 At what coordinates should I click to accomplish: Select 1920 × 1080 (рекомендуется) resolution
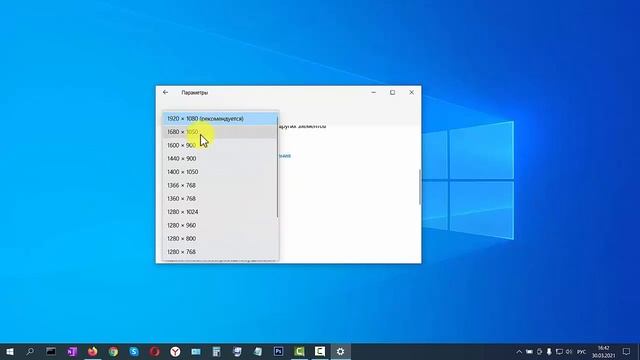(220, 119)
